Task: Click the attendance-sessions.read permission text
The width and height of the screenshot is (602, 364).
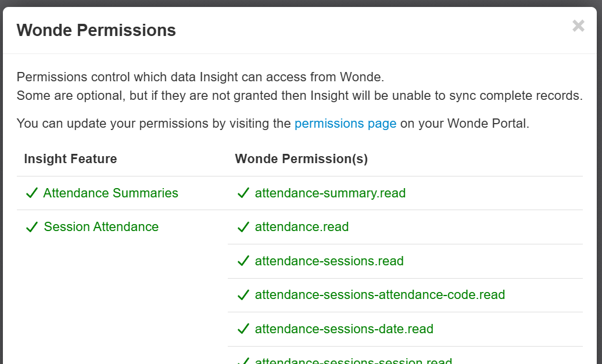Action: (329, 261)
